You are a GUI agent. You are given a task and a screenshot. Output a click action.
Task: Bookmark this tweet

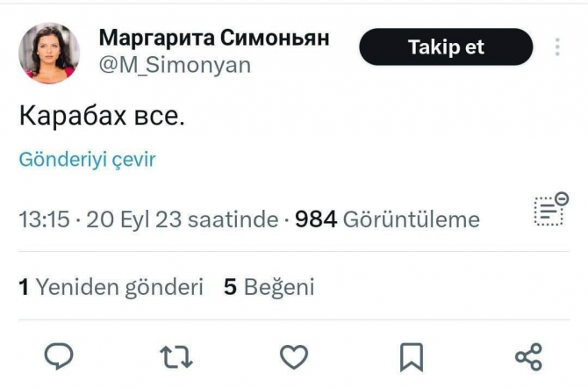[x=411, y=356]
